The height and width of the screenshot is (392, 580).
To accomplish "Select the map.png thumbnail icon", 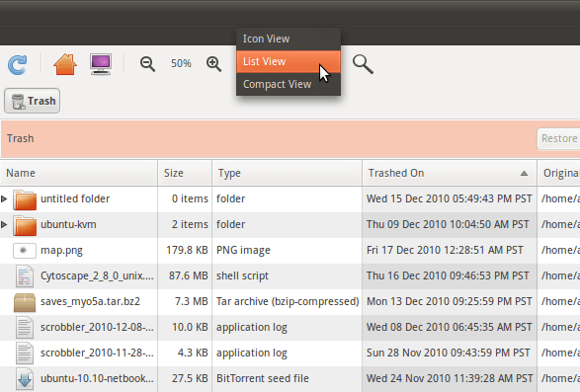I will click(x=25, y=251).
